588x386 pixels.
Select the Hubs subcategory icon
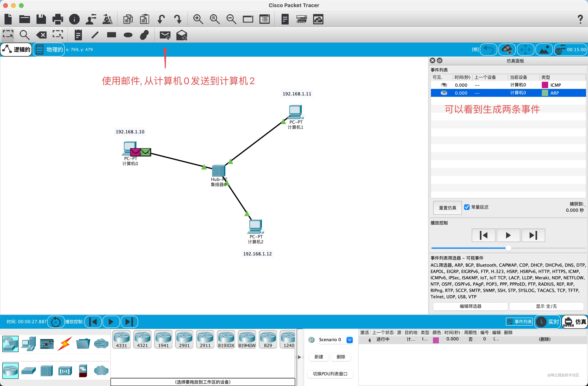click(x=47, y=371)
